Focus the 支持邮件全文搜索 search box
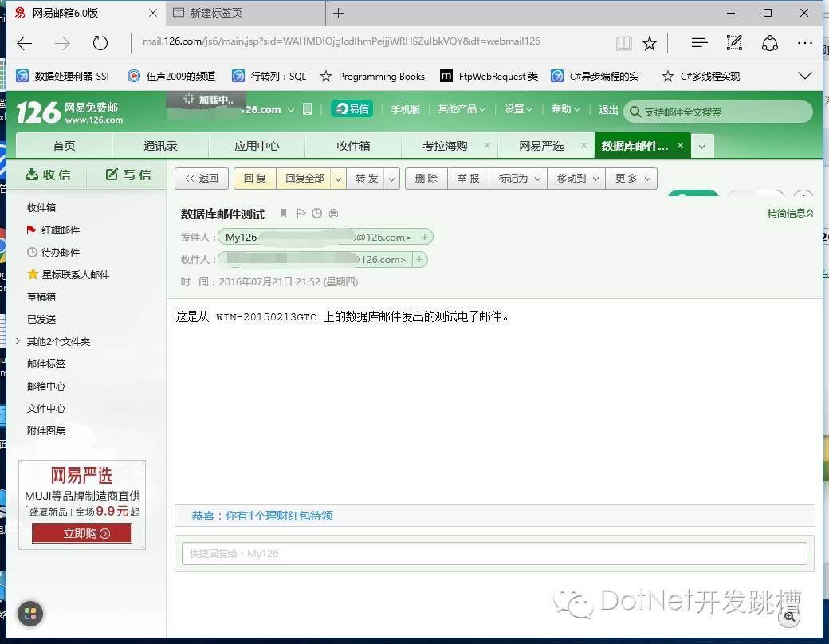The image size is (829, 644). pyautogui.click(x=718, y=112)
